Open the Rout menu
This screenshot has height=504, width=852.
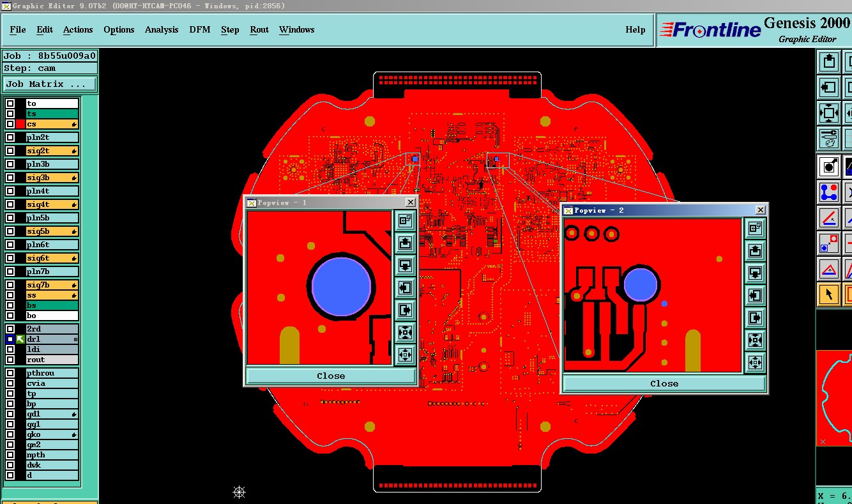pos(259,29)
